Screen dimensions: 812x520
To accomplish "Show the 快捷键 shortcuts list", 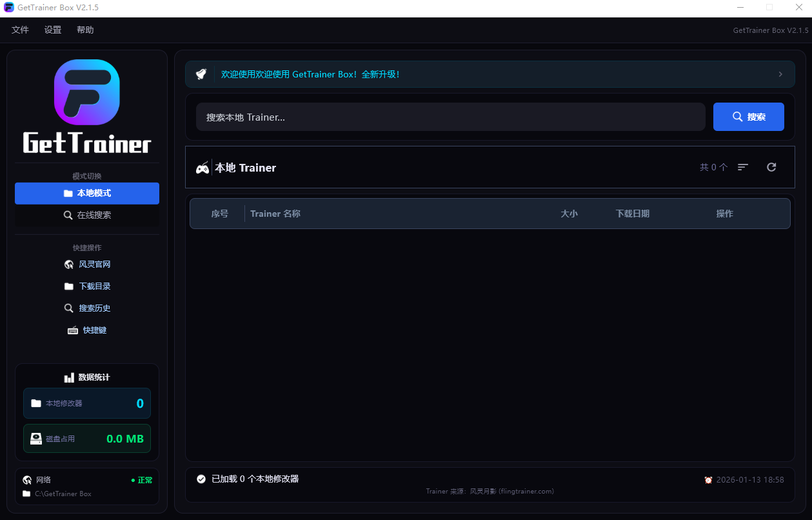I will (87, 330).
